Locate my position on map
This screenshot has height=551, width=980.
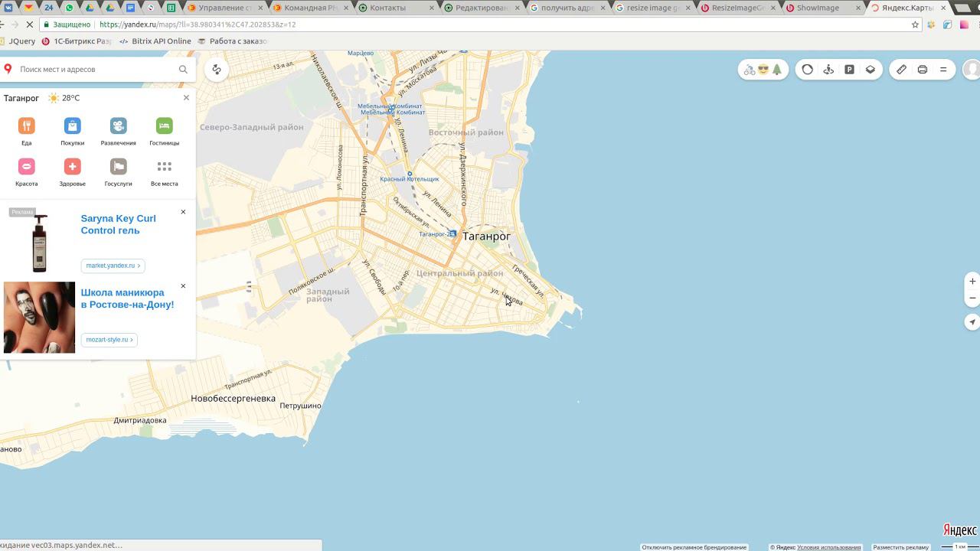(x=972, y=322)
